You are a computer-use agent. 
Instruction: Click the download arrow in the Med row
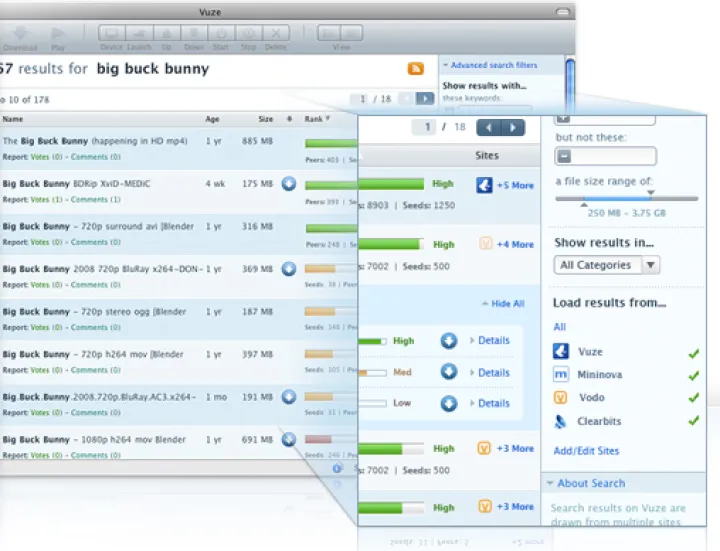point(450,372)
